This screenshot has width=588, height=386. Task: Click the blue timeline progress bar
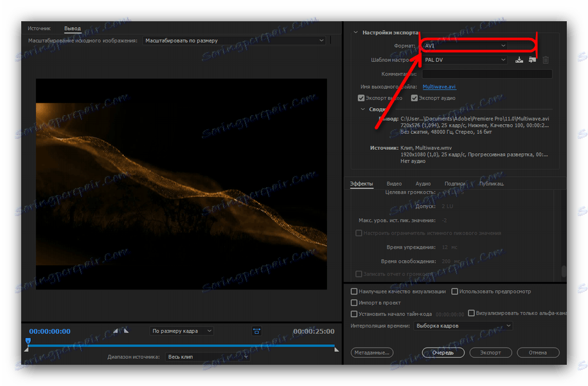(181, 345)
